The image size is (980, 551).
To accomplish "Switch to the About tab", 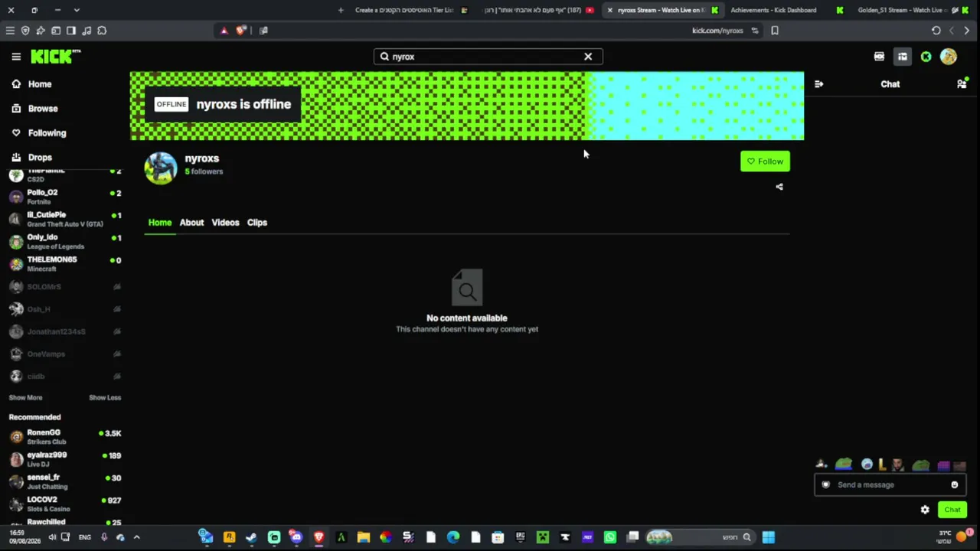I will pyautogui.click(x=191, y=223).
